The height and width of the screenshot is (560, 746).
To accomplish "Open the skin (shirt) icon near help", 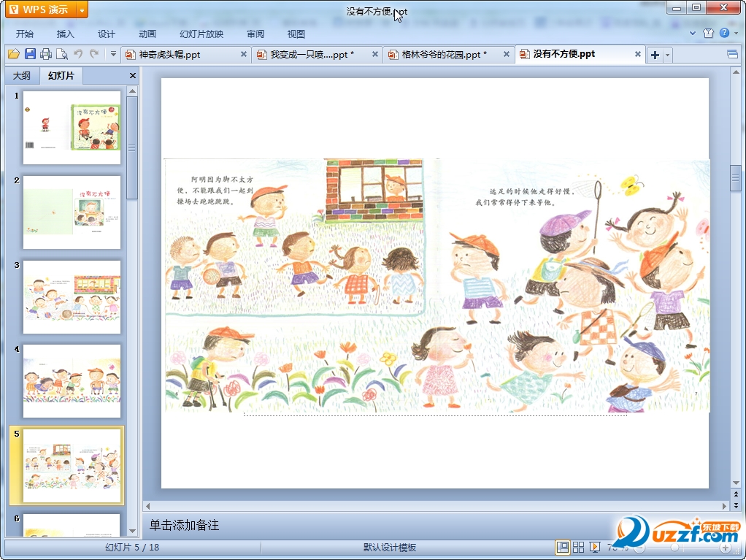I will (x=709, y=34).
